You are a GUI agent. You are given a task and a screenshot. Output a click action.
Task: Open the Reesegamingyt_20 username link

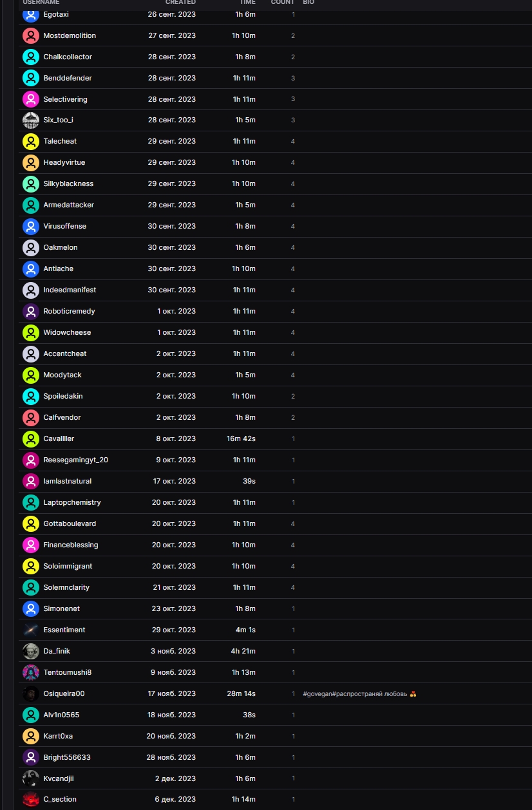pyautogui.click(x=75, y=460)
